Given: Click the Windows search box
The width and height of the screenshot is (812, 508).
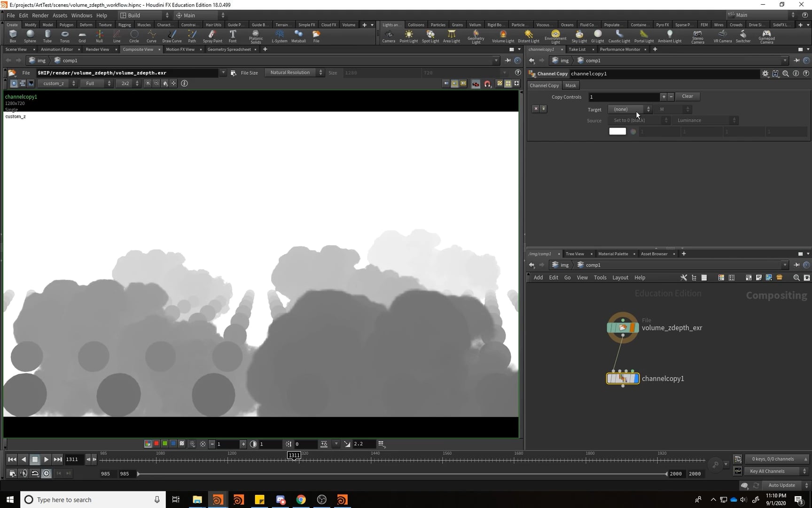Looking at the screenshot, I should (93, 500).
